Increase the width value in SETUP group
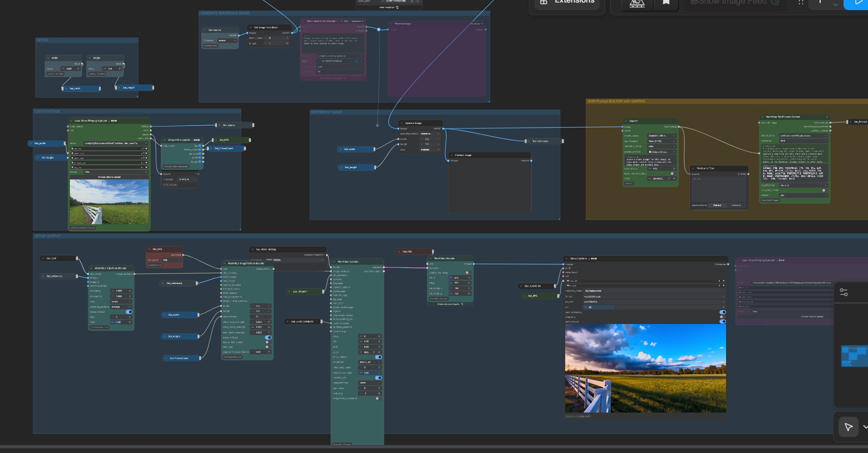Screen dimensions: 868x453 78,69
